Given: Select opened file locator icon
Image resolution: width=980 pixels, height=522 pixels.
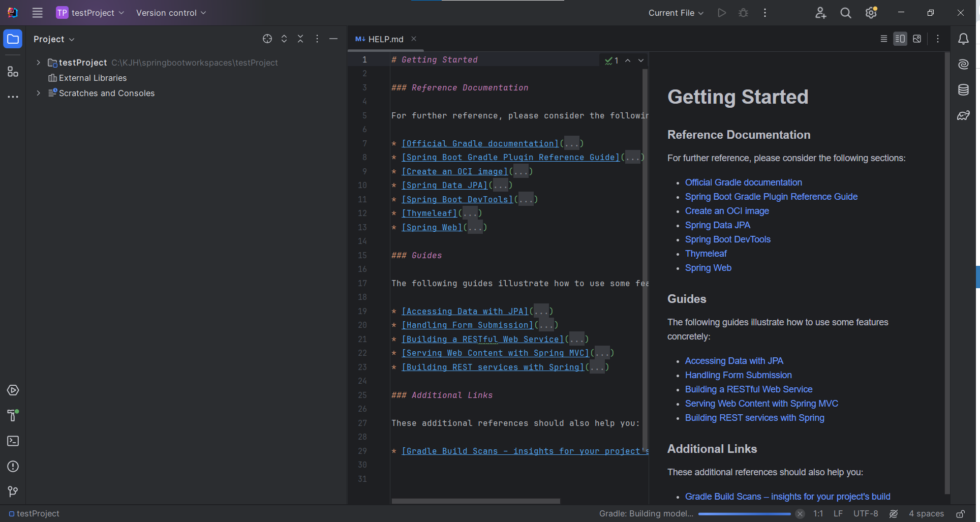Looking at the screenshot, I should pos(267,39).
